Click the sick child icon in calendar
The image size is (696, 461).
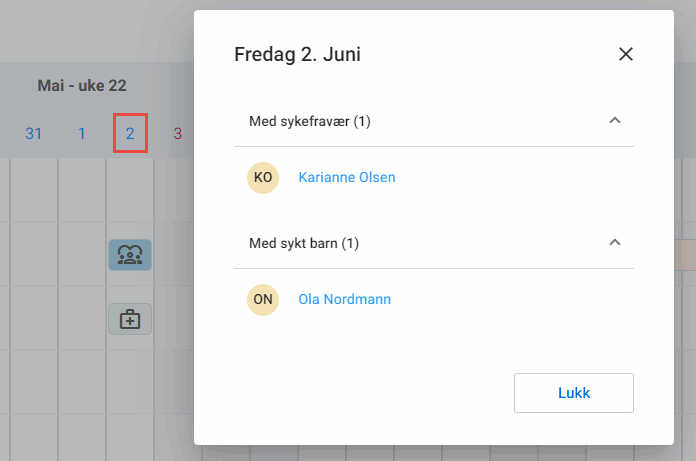click(x=130, y=255)
